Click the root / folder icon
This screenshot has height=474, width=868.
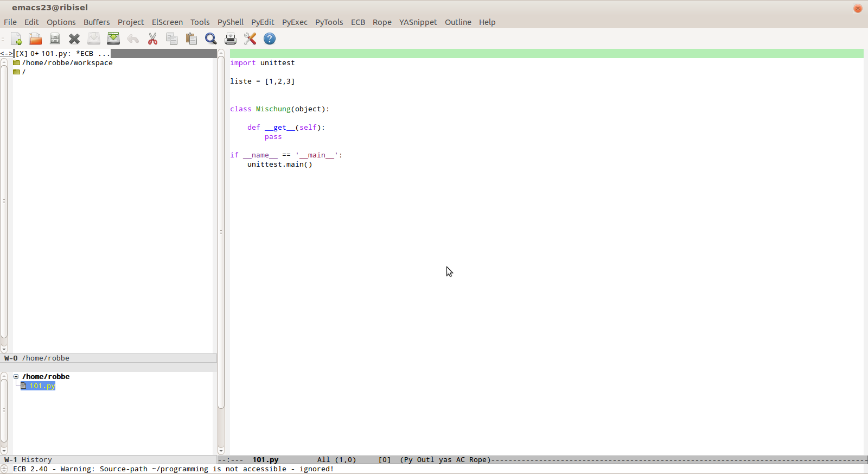point(16,72)
